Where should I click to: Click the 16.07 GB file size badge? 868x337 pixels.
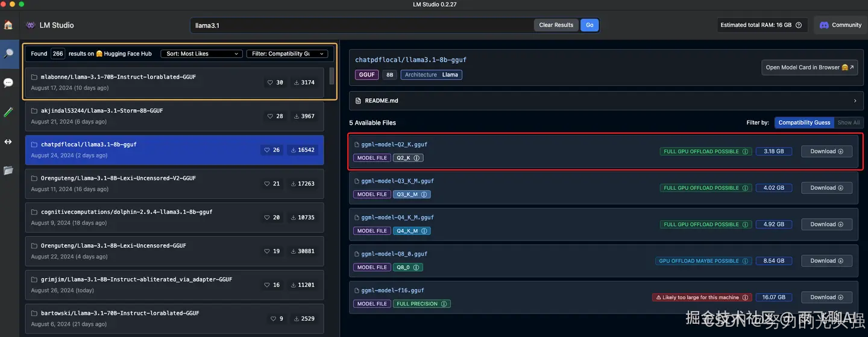point(774,297)
